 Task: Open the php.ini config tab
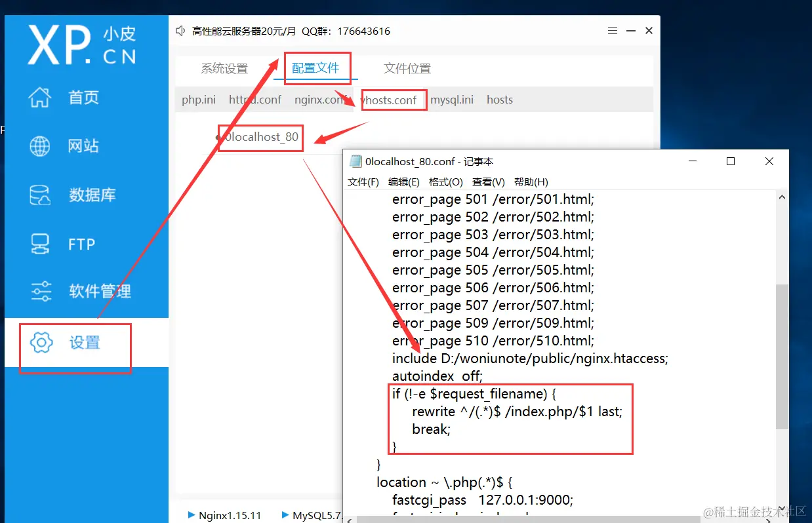(199, 100)
